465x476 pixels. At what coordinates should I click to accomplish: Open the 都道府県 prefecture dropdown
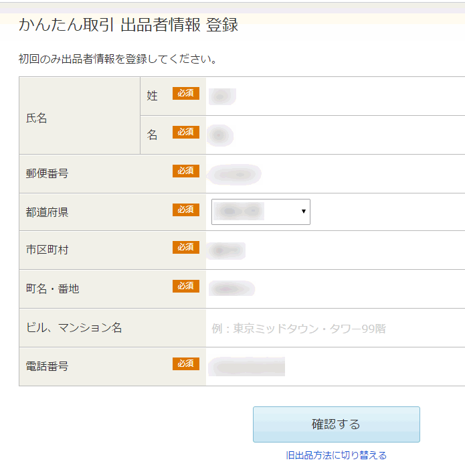point(261,212)
